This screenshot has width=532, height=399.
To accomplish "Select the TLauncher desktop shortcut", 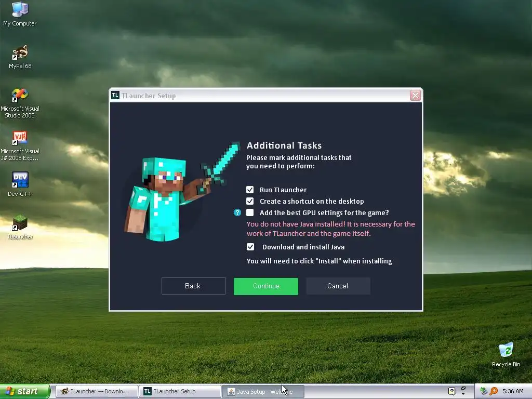I will click(x=20, y=227).
